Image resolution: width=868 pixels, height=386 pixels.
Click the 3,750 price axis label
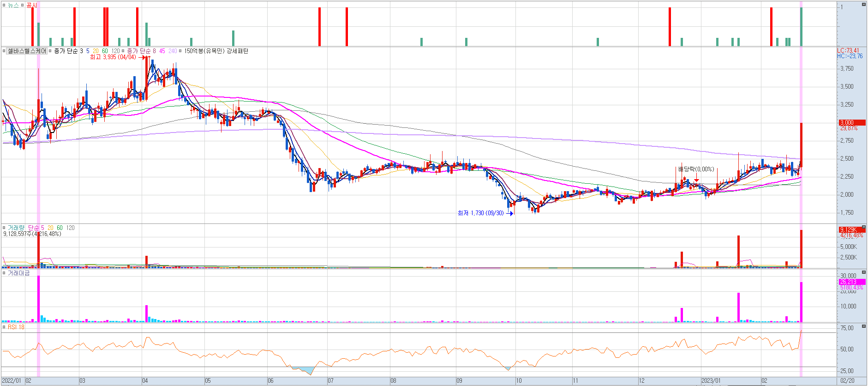click(847, 69)
